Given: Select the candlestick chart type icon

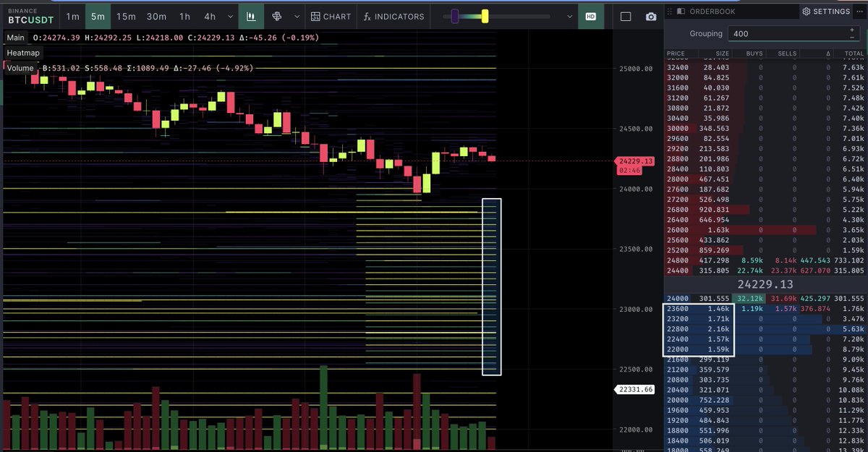Looking at the screenshot, I should click(x=251, y=16).
